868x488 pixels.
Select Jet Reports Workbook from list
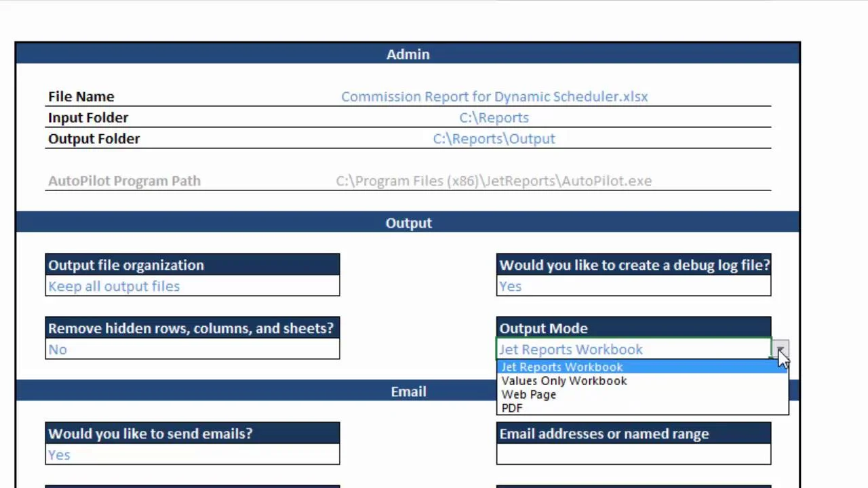click(561, 367)
